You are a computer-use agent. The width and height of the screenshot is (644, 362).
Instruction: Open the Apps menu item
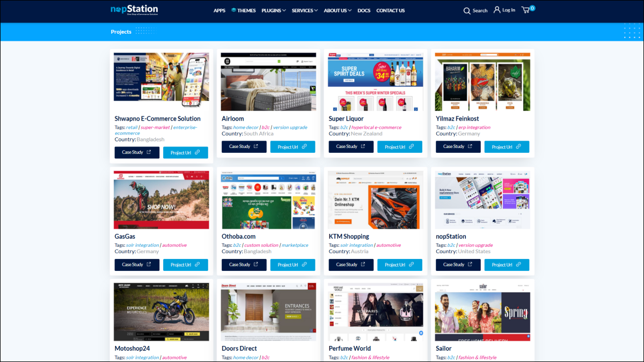point(219,10)
